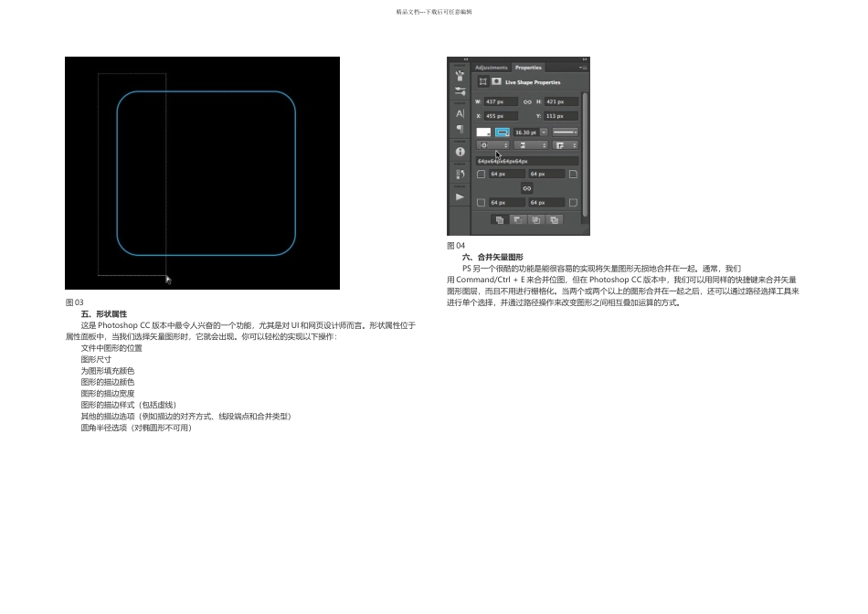Viewport: 868px width, 614px height.
Task: Choose the Combine Shapes path operation
Action: (499, 220)
